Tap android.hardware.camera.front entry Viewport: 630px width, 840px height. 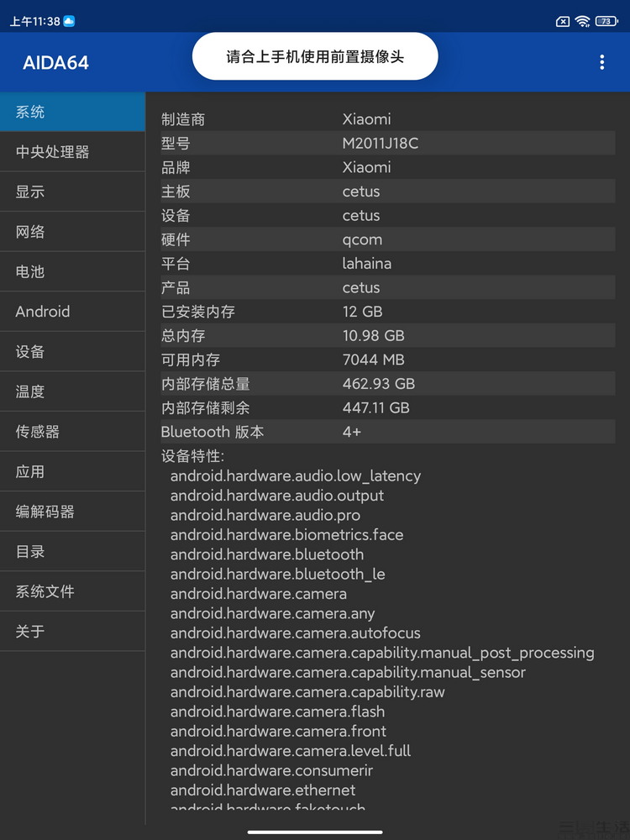click(278, 732)
